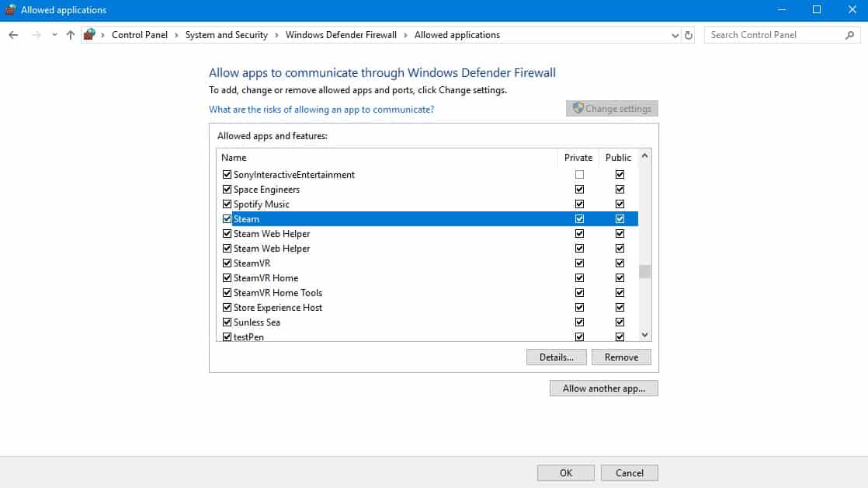Cancel the firewall changes

click(630, 473)
